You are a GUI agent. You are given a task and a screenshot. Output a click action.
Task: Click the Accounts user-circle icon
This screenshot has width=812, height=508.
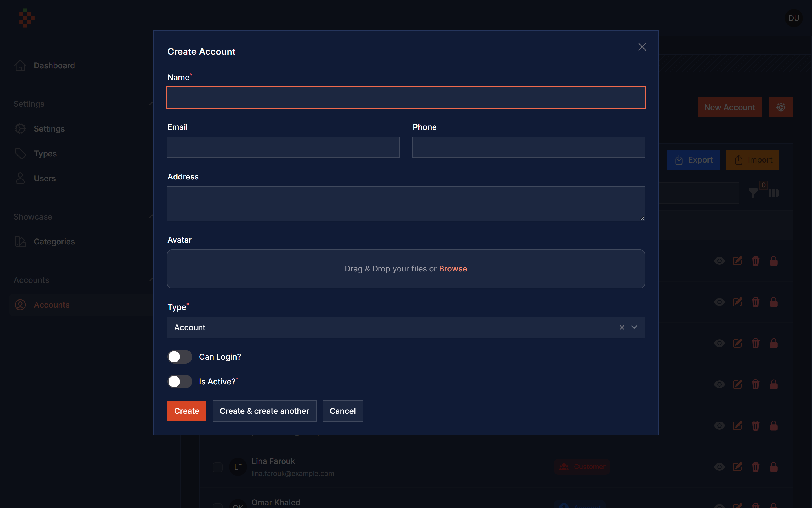(20, 305)
